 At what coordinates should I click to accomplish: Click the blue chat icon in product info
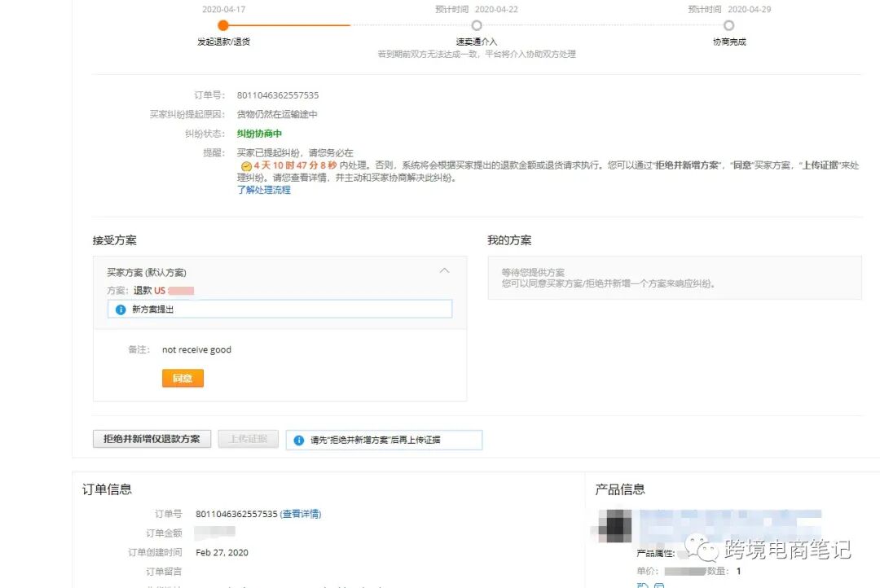[x=661, y=585]
